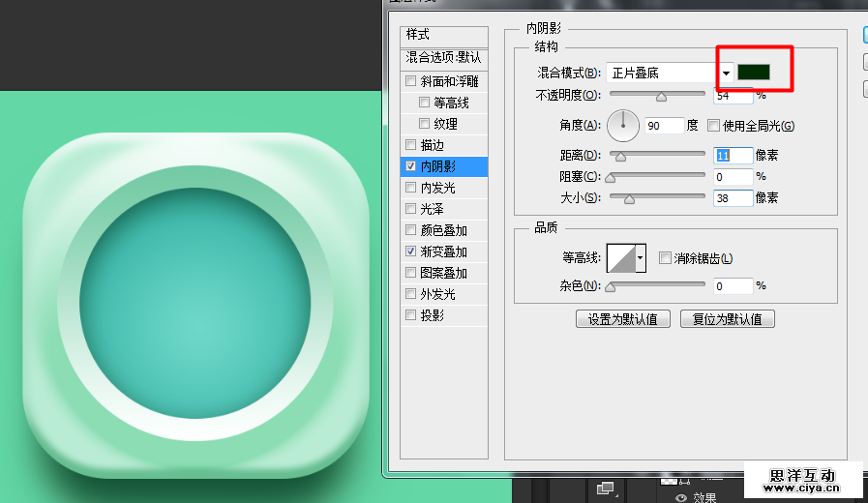Enable 斜面和浮雕 checkbox
This screenshot has width=868, height=503.
(x=410, y=81)
